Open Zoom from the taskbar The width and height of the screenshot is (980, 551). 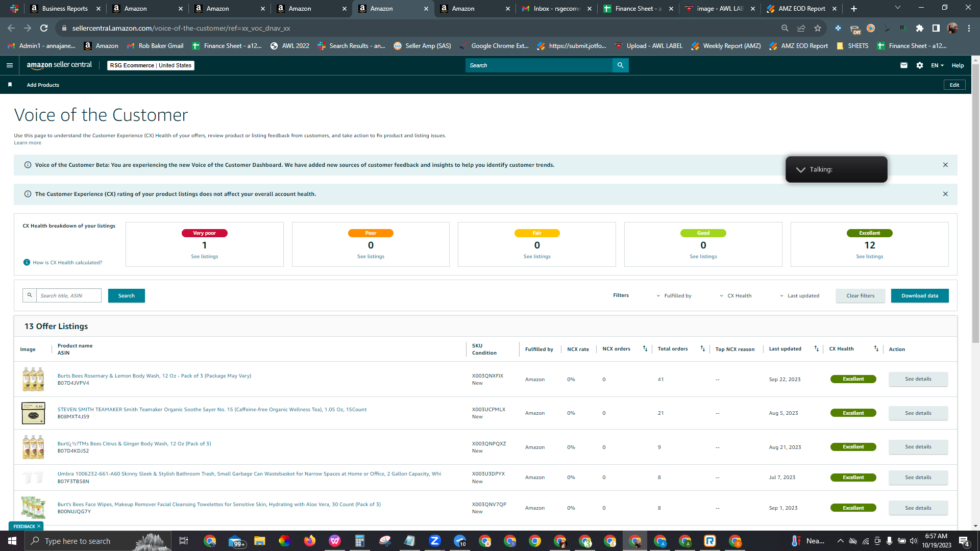tap(435, 541)
